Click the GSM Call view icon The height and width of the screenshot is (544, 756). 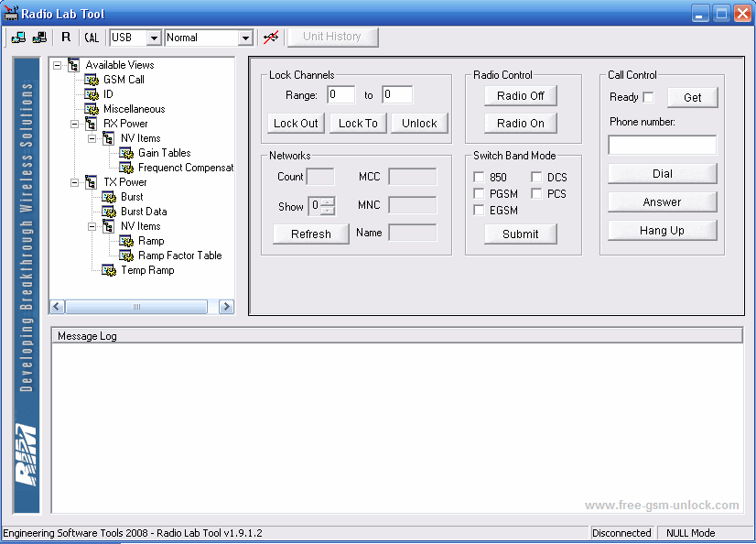92,80
